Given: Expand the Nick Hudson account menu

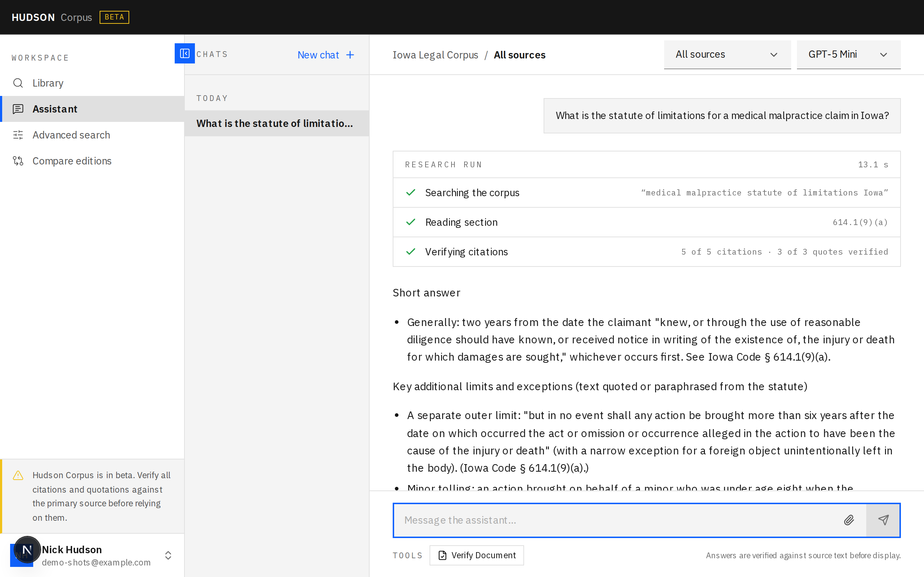Looking at the screenshot, I should pyautogui.click(x=168, y=555).
